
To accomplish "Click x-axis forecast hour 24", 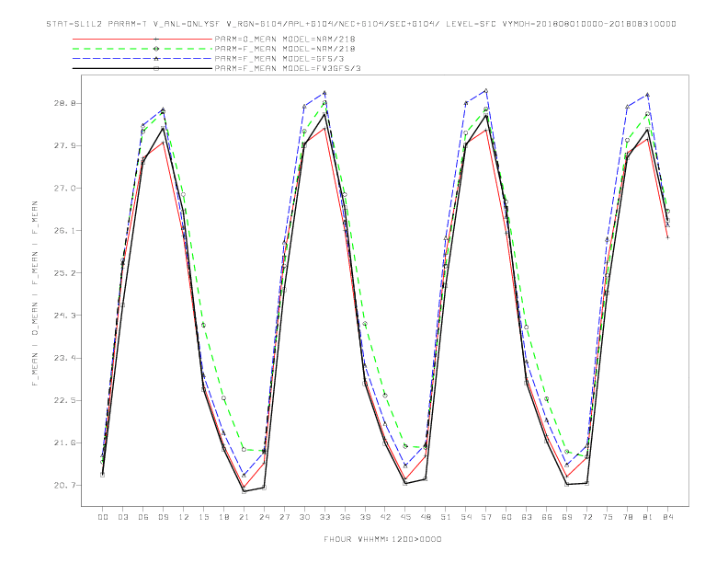I will [264, 517].
